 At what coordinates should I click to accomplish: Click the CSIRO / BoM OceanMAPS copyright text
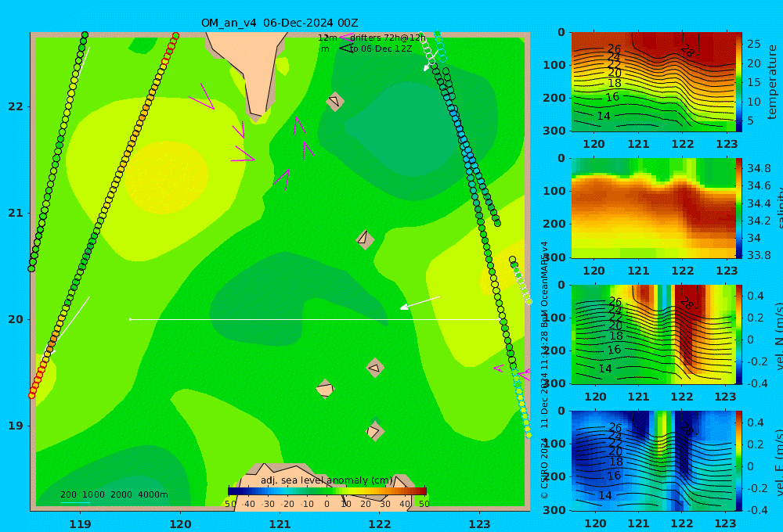544,370
